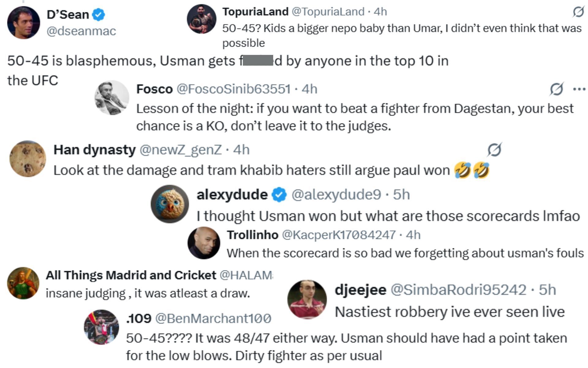The height and width of the screenshot is (368, 588).
Task: Open Trollinho's profile picture
Action: tap(204, 243)
